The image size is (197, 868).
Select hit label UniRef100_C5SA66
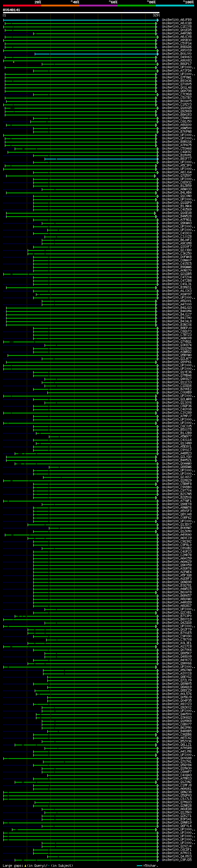click(x=177, y=149)
